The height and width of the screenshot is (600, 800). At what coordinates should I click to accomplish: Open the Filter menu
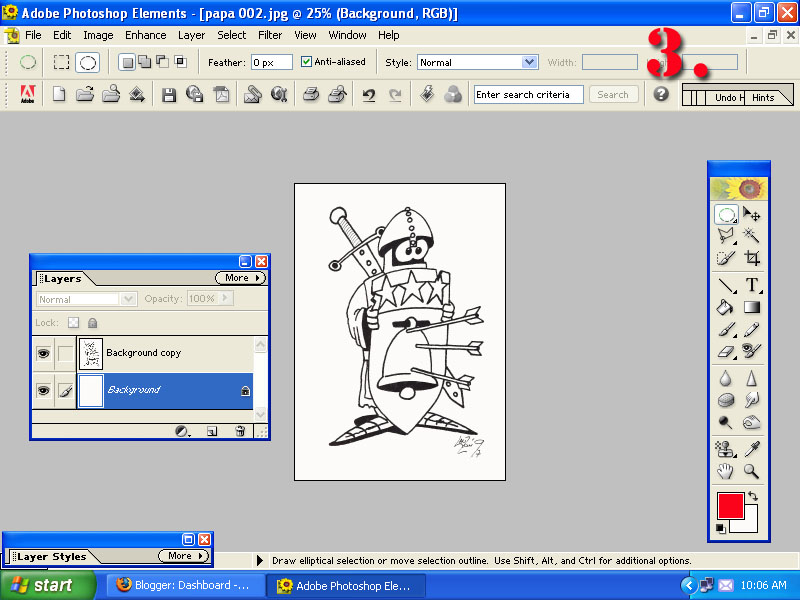point(270,35)
